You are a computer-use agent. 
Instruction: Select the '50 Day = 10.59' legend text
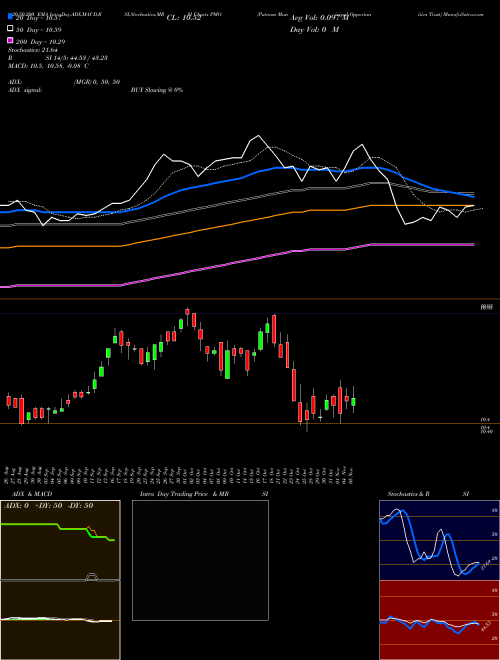[39, 30]
